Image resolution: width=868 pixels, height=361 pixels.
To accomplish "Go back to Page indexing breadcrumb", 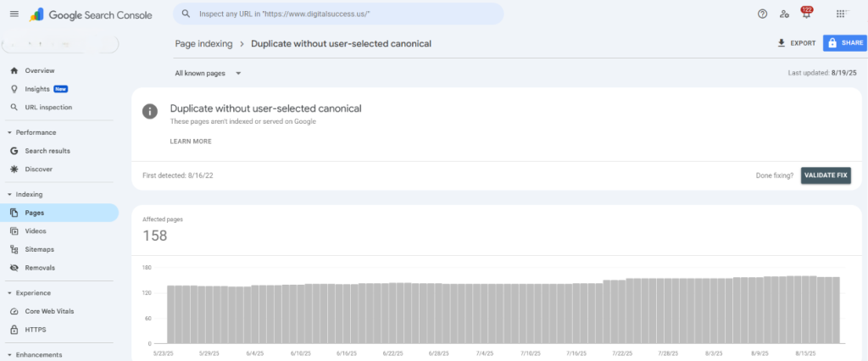I will [203, 44].
